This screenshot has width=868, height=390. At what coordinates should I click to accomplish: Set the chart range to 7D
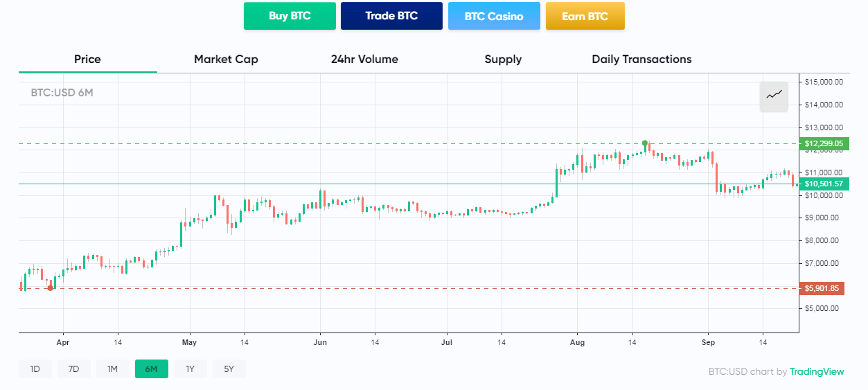click(73, 369)
